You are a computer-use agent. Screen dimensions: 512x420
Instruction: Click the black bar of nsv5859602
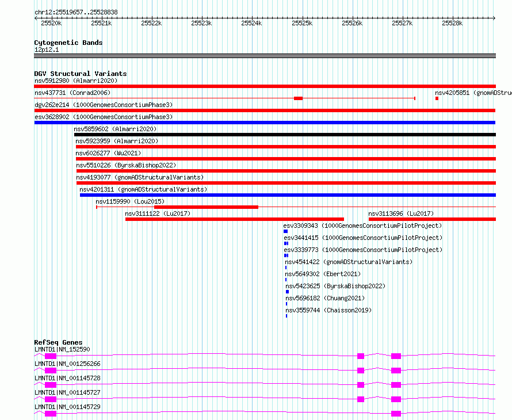285,135
